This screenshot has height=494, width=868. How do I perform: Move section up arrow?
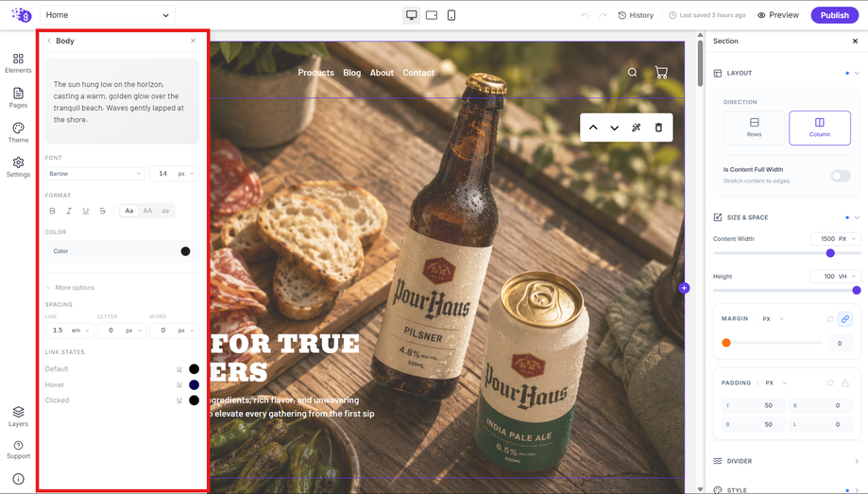click(593, 128)
